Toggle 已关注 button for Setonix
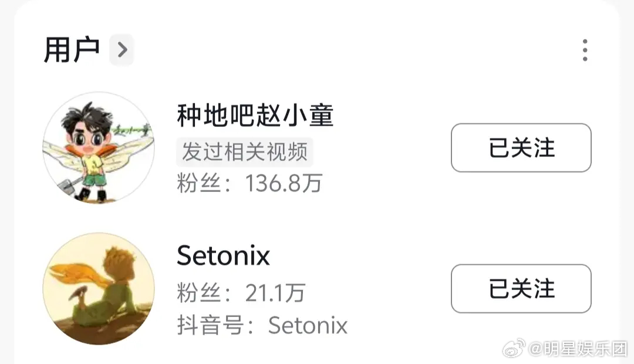The height and width of the screenshot is (364, 634). tap(521, 288)
